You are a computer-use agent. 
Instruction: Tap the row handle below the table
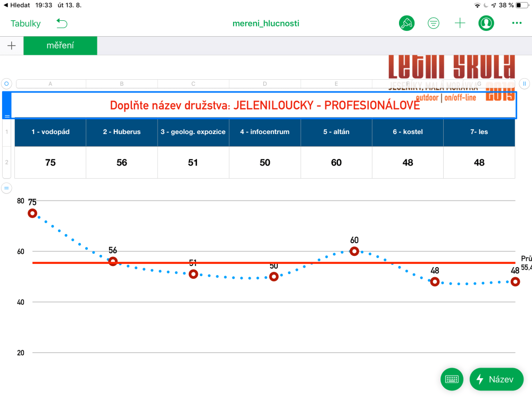click(6, 188)
